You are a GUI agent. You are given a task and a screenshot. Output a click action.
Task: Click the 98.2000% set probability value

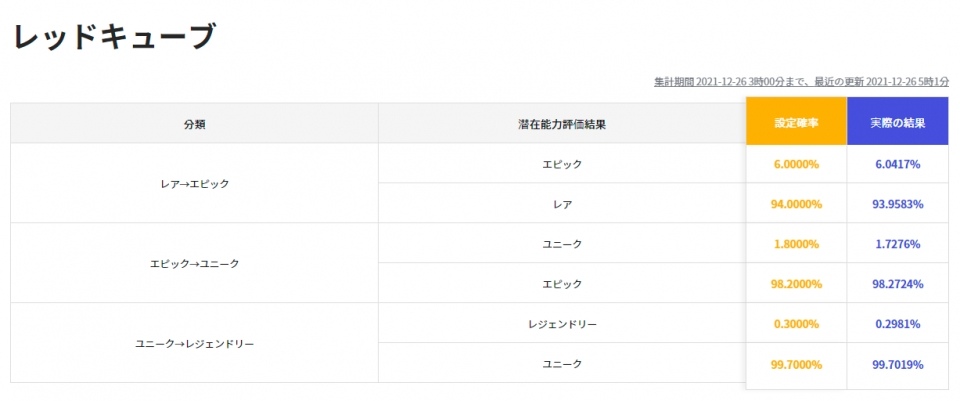(796, 284)
